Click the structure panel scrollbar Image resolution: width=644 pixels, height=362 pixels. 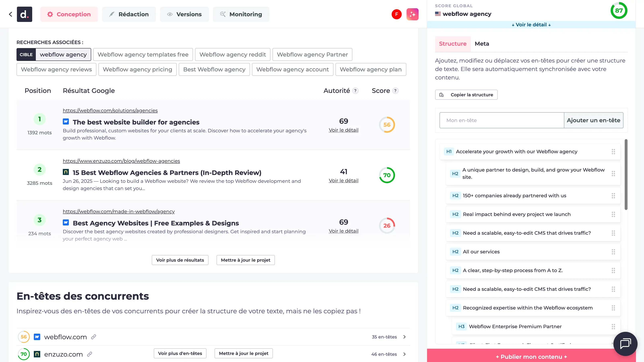pos(626,175)
